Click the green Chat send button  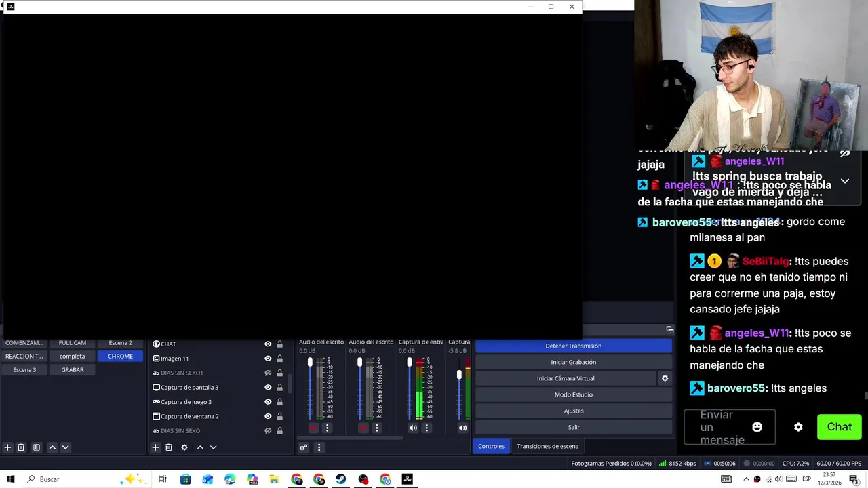(839, 427)
